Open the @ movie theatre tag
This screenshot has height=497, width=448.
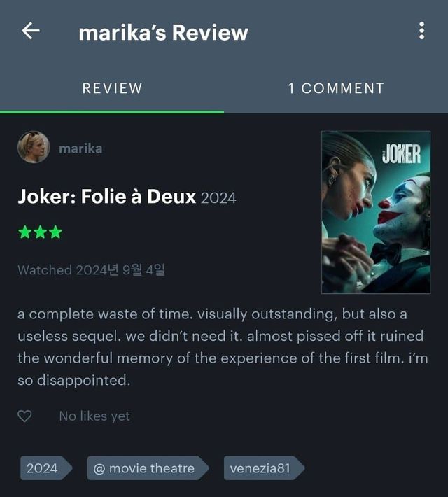click(x=148, y=468)
